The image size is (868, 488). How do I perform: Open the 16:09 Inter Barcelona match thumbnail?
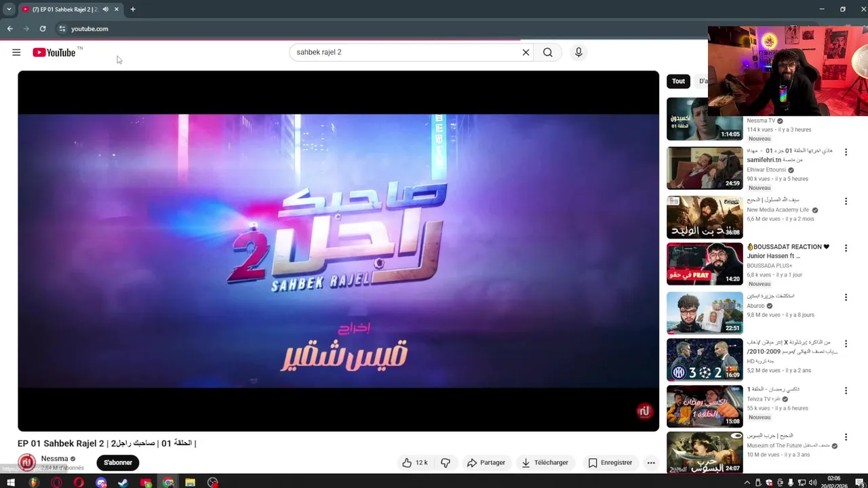coord(705,359)
